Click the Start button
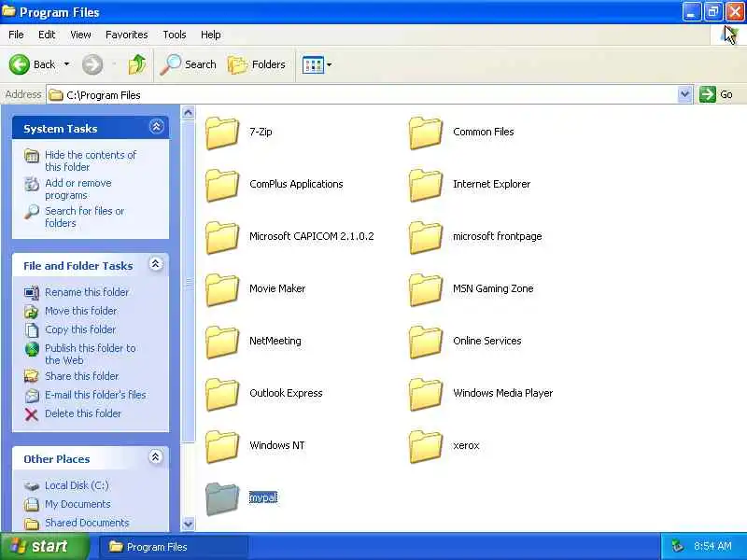 pyautogui.click(x=45, y=546)
